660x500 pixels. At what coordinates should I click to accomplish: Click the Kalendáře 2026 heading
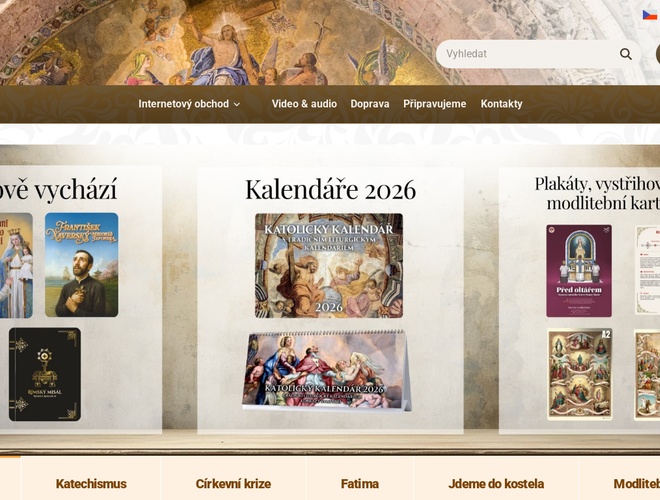[x=330, y=189]
